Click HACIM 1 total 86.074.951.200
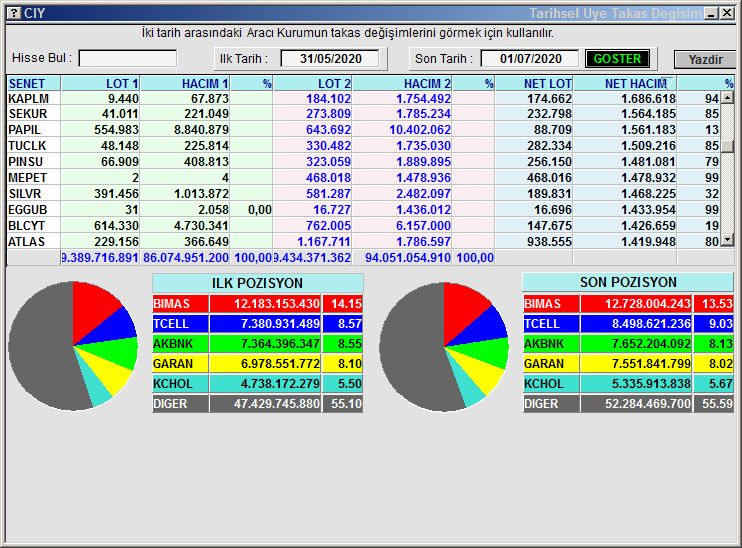Screen dimensions: 742x548 click(186, 258)
